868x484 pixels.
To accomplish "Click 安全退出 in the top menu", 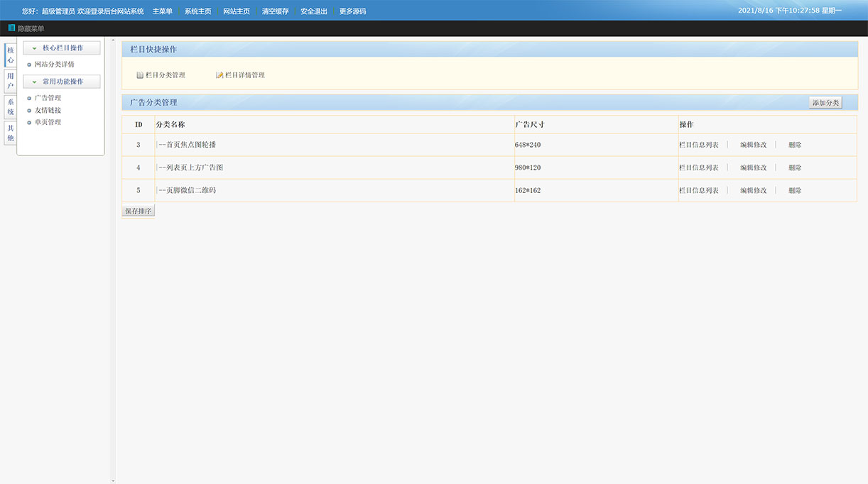I will tap(314, 11).
